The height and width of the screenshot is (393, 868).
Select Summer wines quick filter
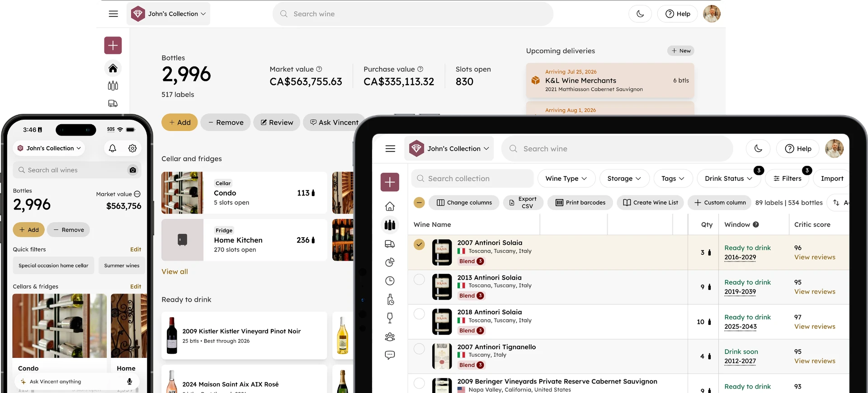pos(122,266)
